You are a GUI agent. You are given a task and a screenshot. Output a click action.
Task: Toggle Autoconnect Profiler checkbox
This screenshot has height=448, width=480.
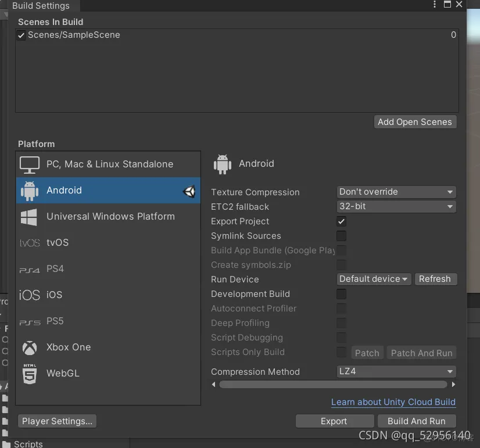tap(341, 309)
